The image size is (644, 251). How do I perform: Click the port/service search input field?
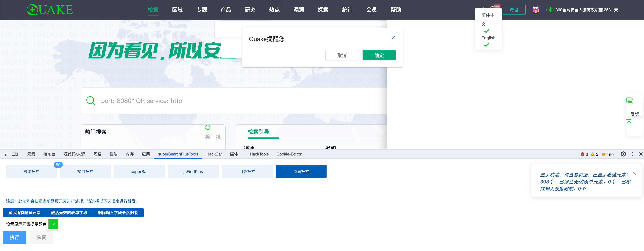tap(225, 101)
